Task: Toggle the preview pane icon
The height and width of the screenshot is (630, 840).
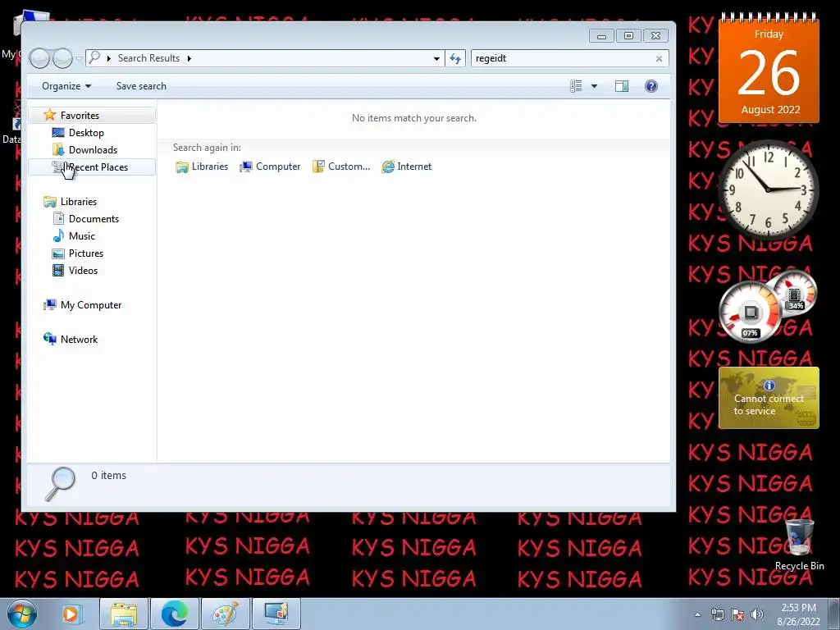Action: (x=622, y=86)
